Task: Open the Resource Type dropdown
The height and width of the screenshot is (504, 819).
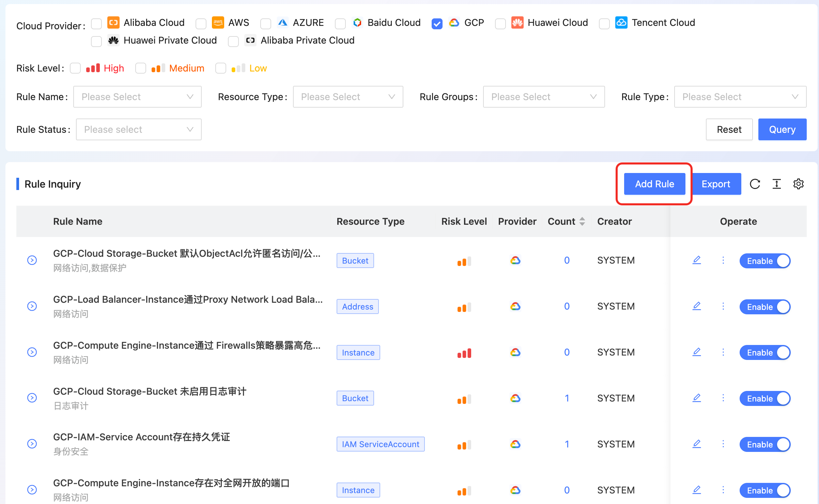Action: tap(348, 97)
